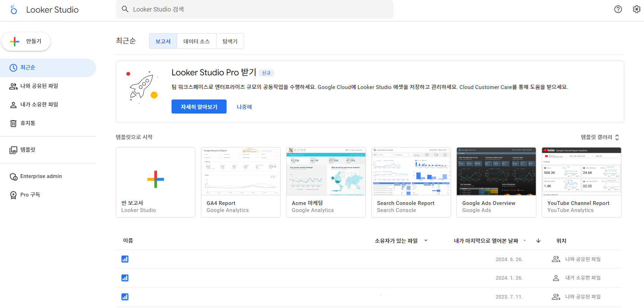Click the 자세히 알아보기 button

point(199,107)
